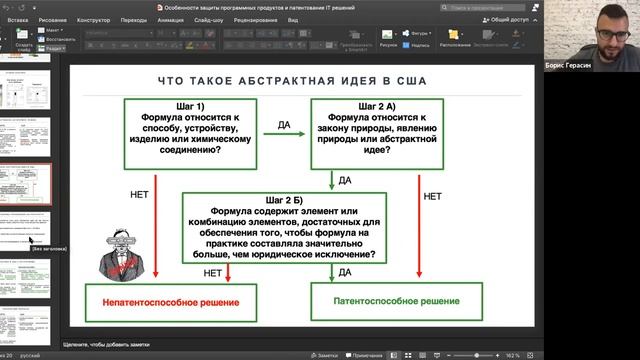
Task: Click the Общий доступ share button
Action: tap(506, 20)
